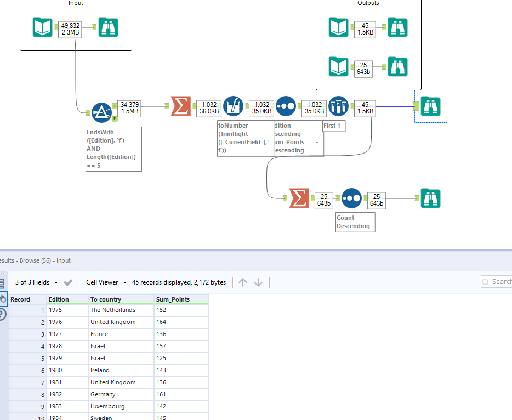Click the Record column header

click(27, 299)
